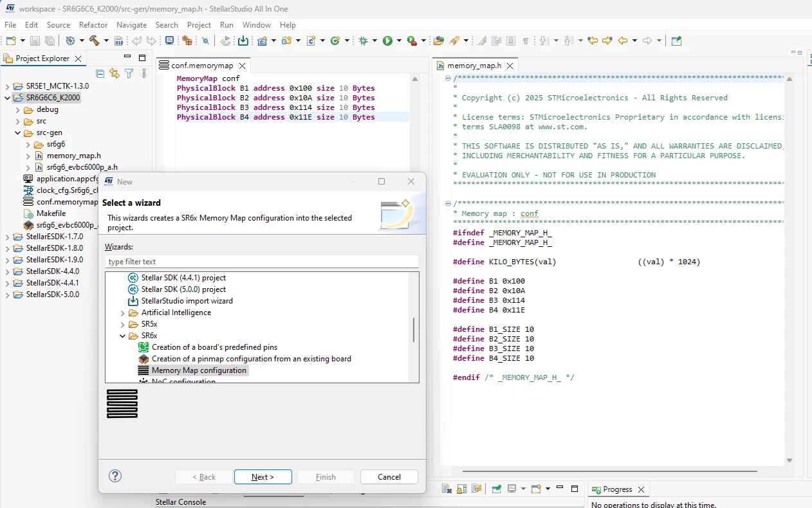Screen dimensions: 812x508
Task: Expand the SR5x wizard category
Action: point(123,324)
